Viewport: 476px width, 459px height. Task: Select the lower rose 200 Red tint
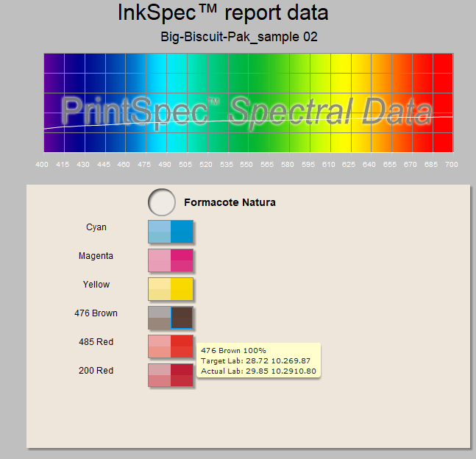coord(160,381)
